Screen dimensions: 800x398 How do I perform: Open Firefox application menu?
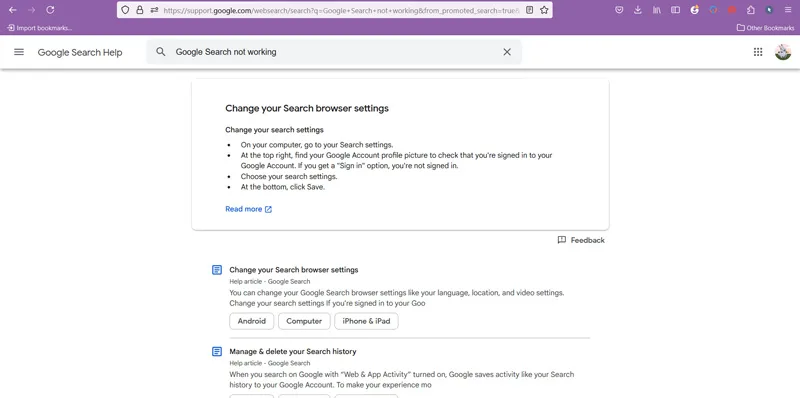788,10
